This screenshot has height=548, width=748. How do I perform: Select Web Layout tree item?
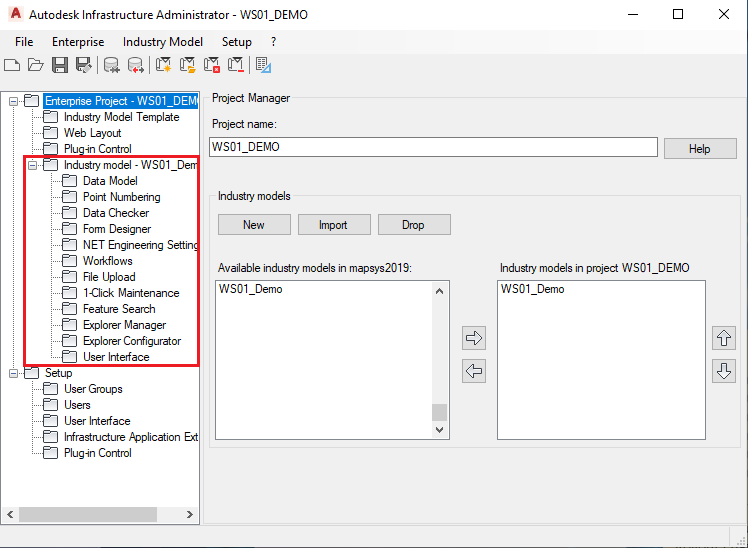pos(93,133)
